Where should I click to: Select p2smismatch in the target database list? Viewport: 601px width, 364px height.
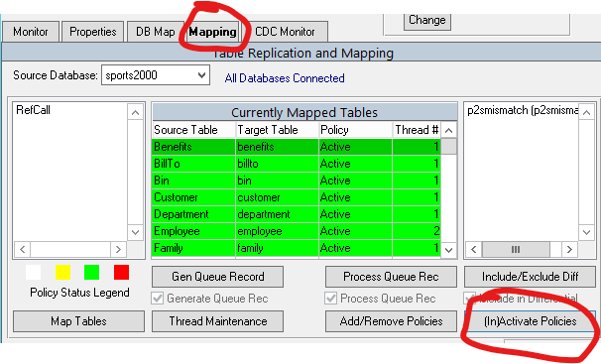pos(523,110)
